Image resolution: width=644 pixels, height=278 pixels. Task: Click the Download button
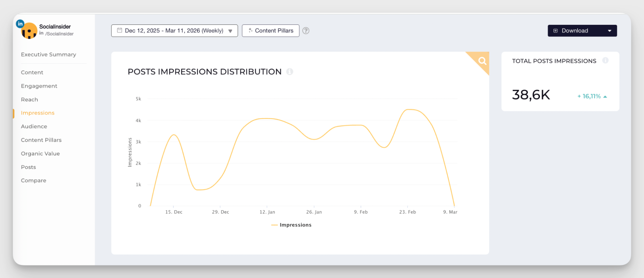pos(582,31)
